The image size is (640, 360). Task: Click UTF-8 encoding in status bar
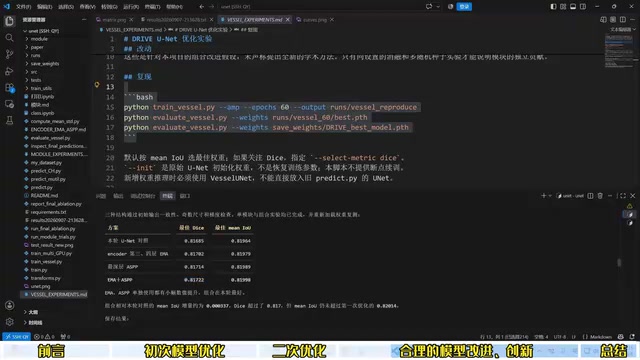tap(560, 337)
